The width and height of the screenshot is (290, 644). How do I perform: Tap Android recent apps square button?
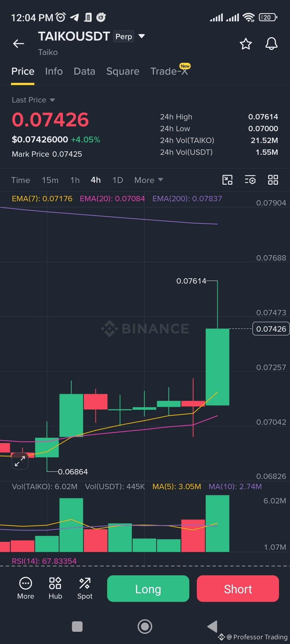[x=77, y=627]
